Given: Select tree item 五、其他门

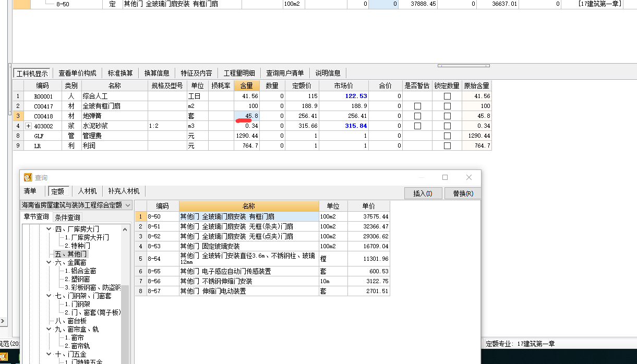Looking at the screenshot, I should (71, 254).
